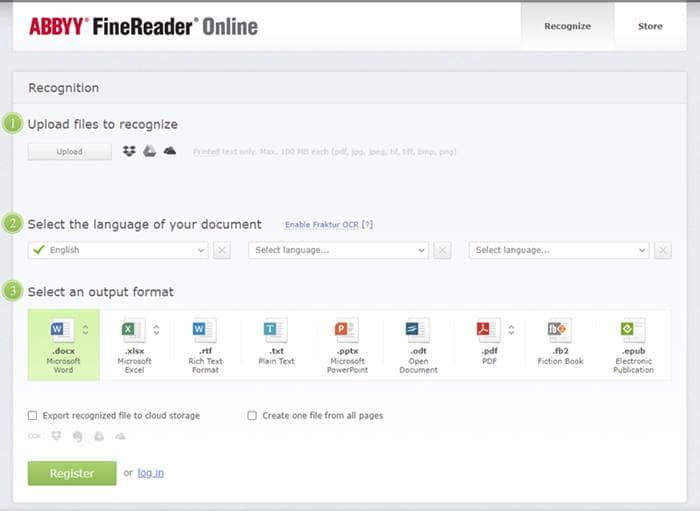
Task: Click the green Register button
Action: 72,473
